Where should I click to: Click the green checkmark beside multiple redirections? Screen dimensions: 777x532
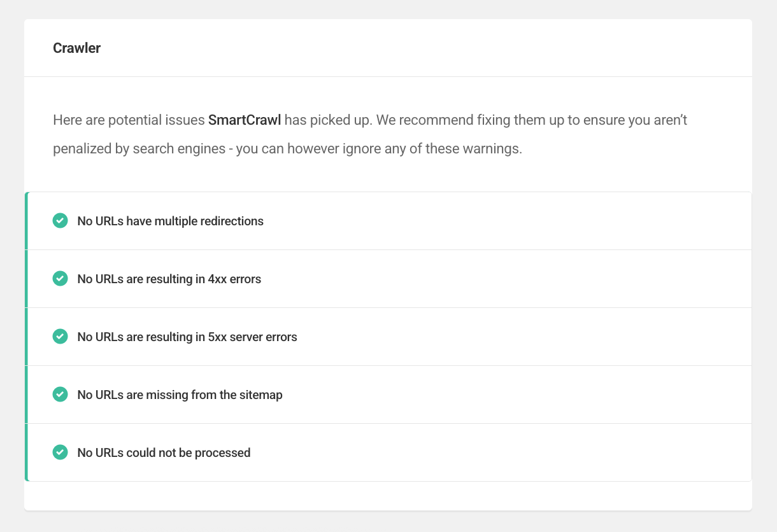tap(60, 220)
